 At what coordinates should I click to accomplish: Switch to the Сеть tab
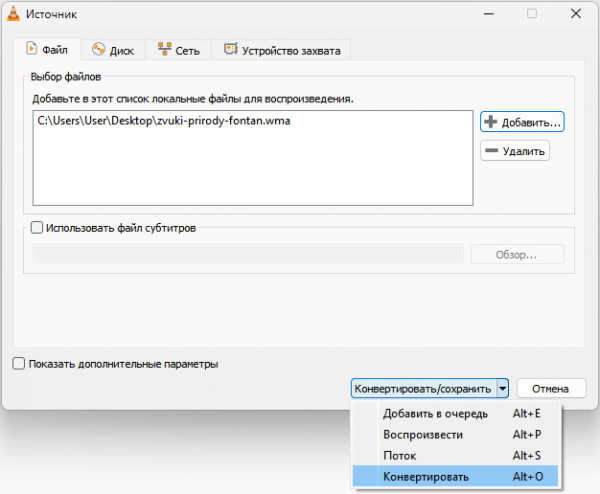click(178, 50)
